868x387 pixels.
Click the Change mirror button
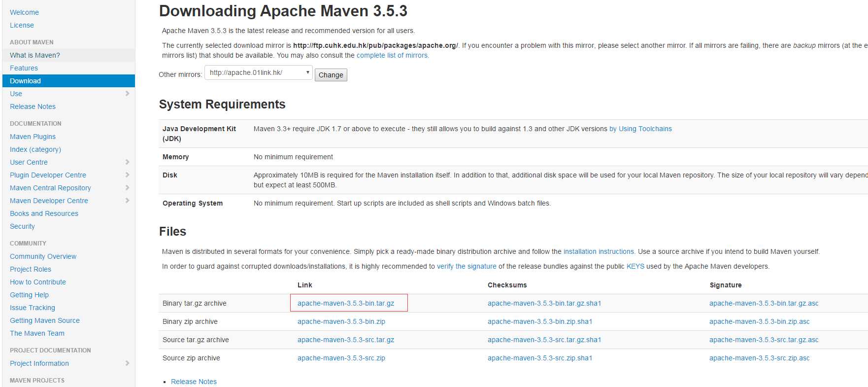(x=331, y=75)
